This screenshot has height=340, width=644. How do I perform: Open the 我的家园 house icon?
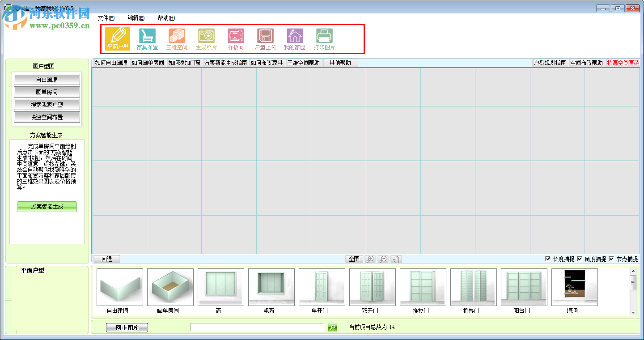click(295, 38)
